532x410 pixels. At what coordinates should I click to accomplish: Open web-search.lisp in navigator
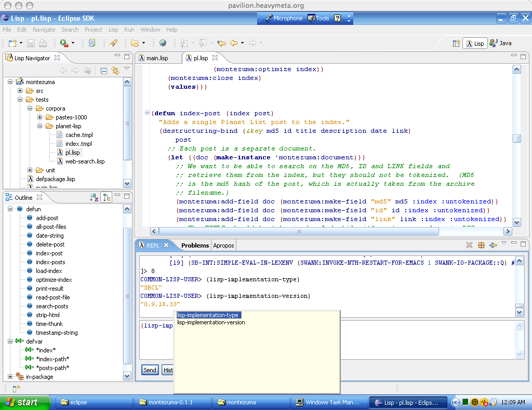tap(85, 161)
